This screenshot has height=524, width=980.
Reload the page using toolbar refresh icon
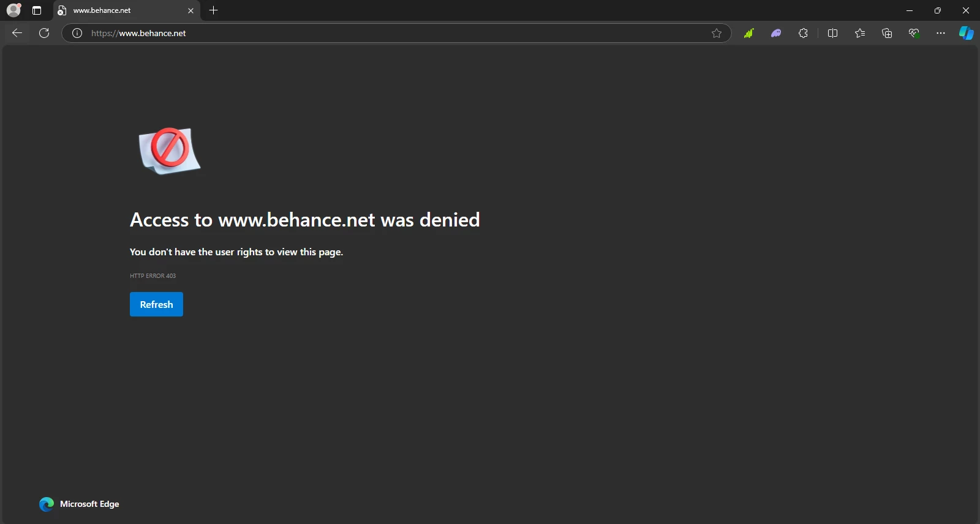click(44, 33)
